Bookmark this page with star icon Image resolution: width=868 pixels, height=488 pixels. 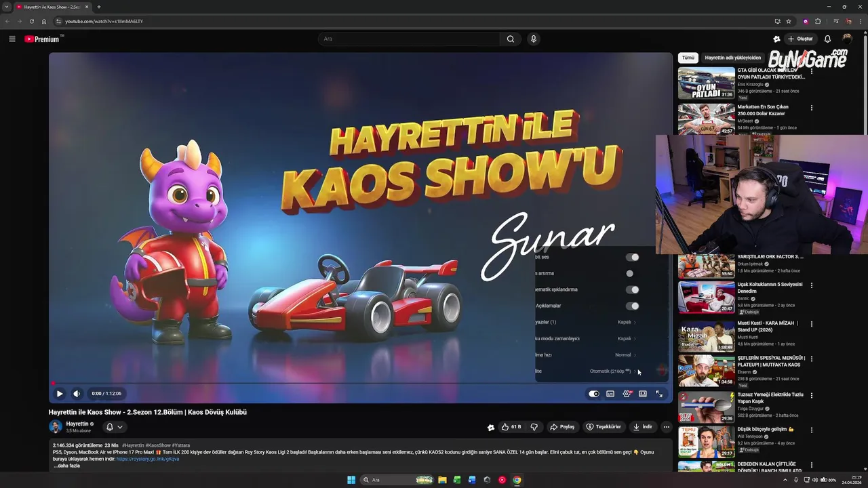(x=789, y=21)
